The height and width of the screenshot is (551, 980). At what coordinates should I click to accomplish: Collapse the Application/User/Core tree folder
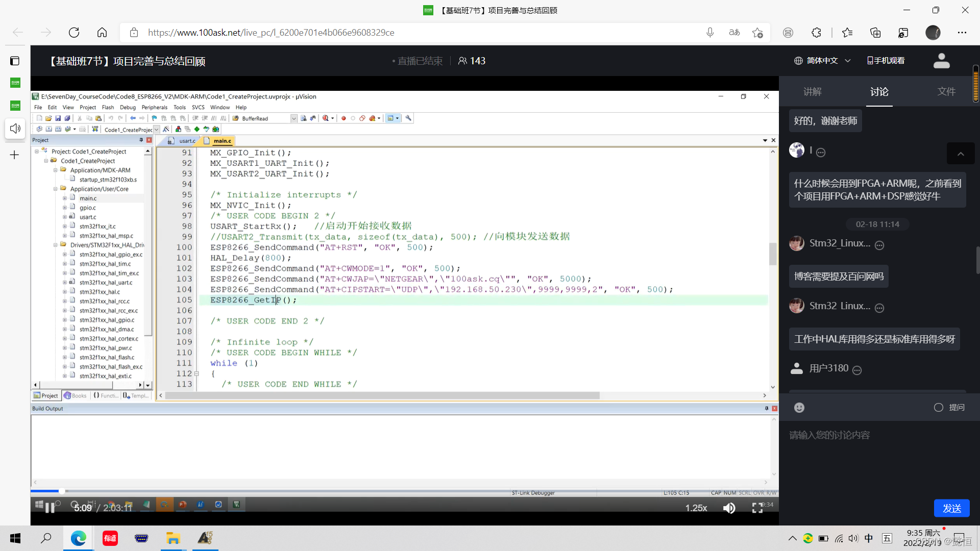55,189
